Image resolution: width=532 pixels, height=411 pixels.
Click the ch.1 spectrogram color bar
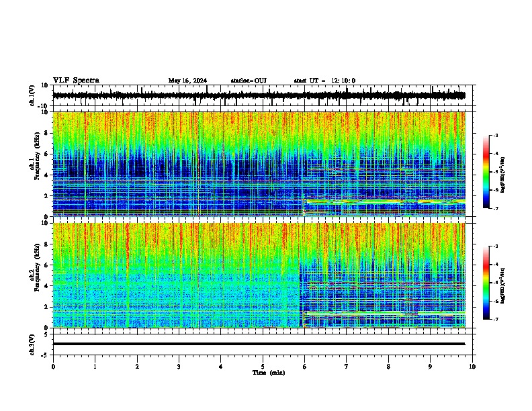[486, 172]
